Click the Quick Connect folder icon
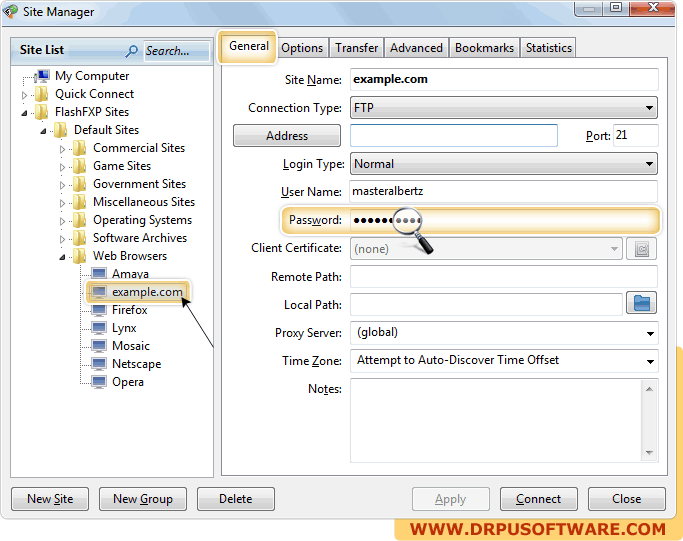The width and height of the screenshot is (683, 541). [x=41, y=94]
